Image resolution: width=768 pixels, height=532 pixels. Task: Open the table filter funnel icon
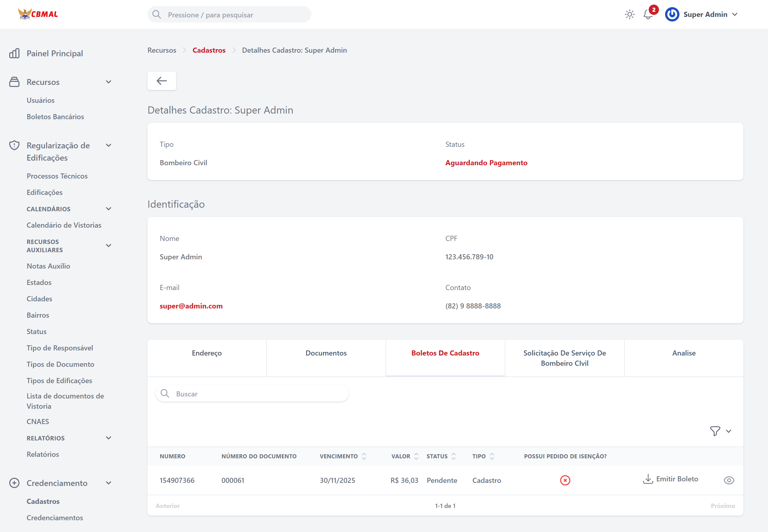coord(715,431)
